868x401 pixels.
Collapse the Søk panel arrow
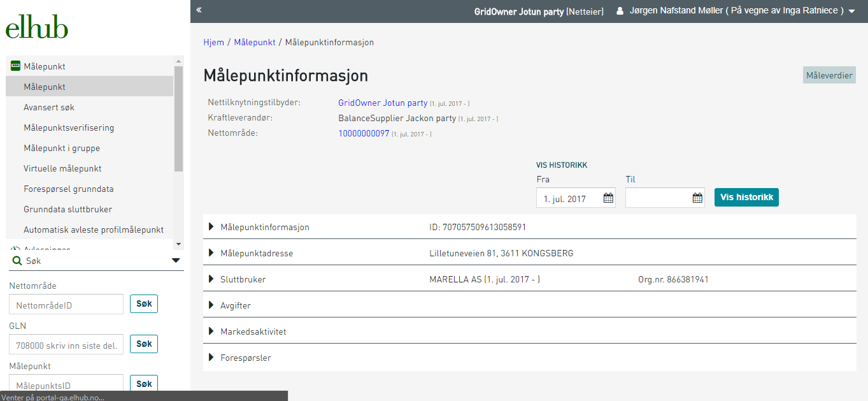click(176, 261)
